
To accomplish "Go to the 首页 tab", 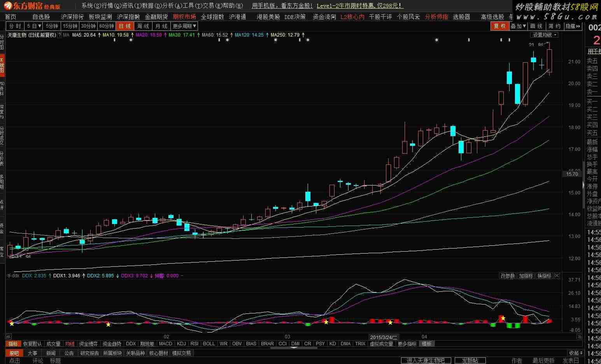I will click(11, 17).
